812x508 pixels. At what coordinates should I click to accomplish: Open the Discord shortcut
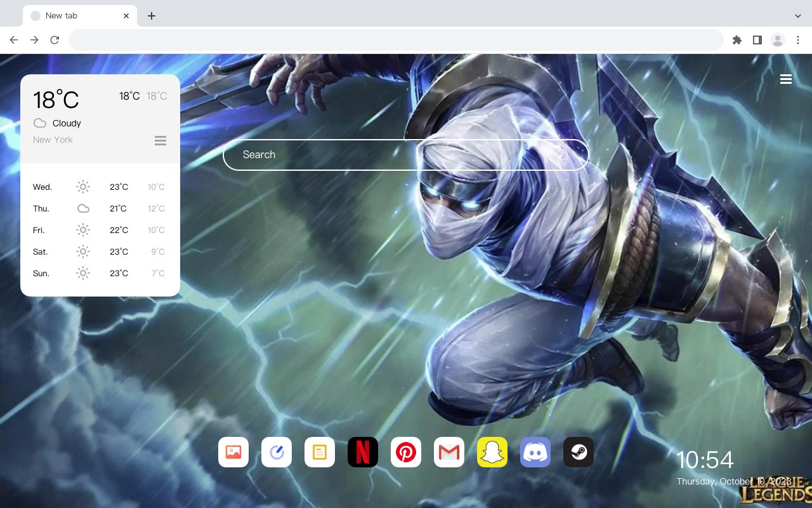coord(535,452)
